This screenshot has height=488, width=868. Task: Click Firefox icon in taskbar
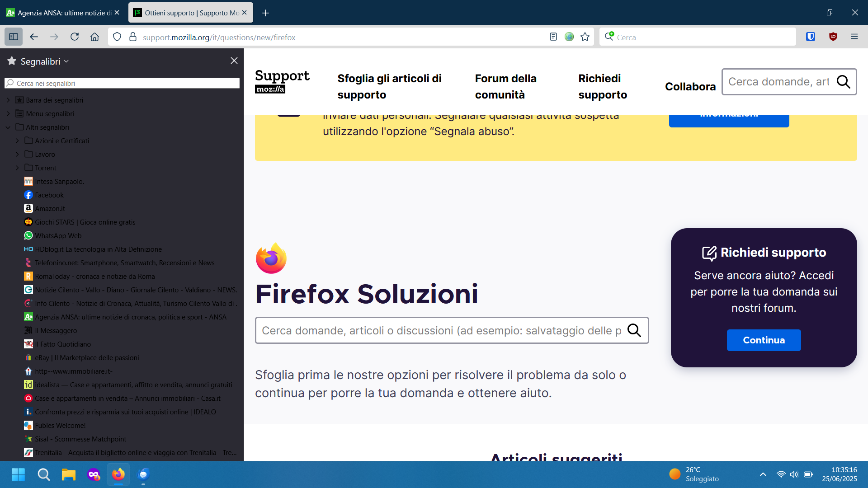click(x=118, y=474)
